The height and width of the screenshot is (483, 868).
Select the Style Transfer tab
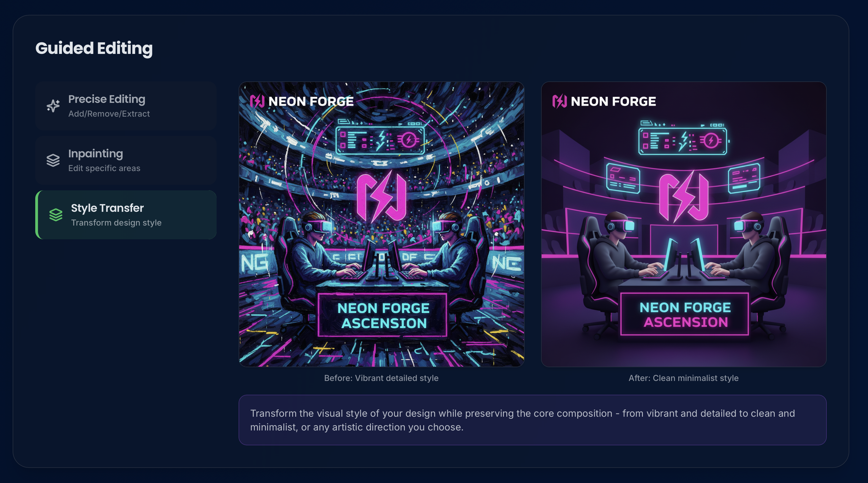point(126,215)
